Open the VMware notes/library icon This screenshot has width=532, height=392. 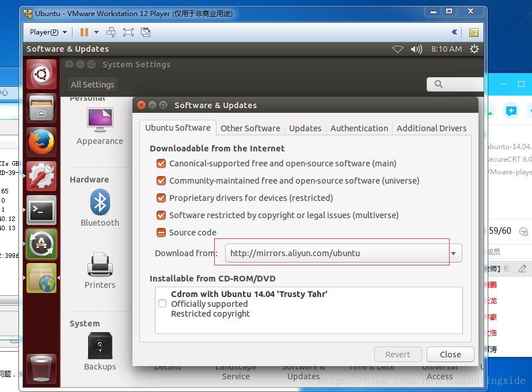pos(474,32)
